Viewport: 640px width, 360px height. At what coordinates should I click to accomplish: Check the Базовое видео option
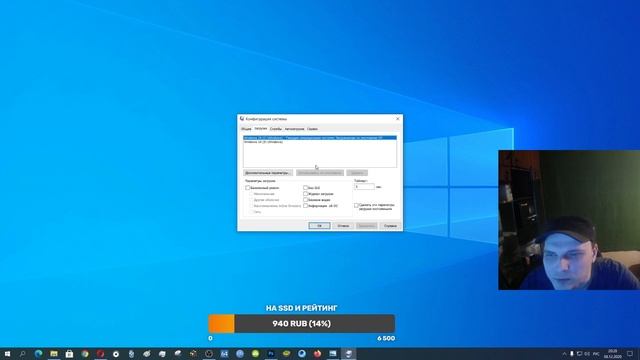305,200
